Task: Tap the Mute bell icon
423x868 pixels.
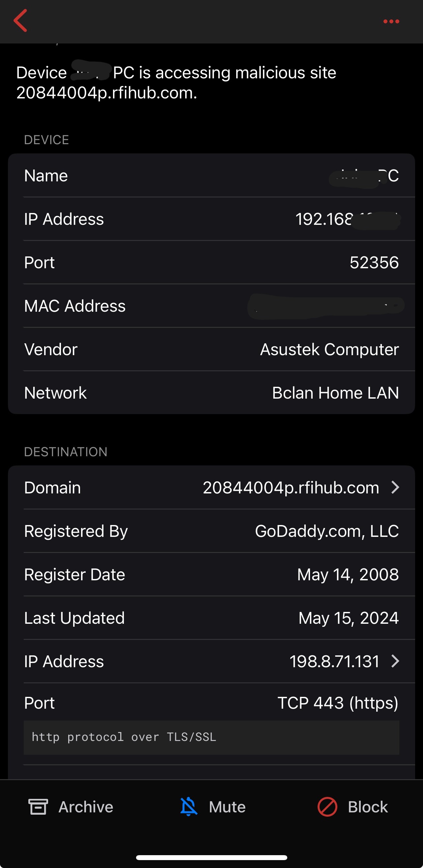Action: 188,807
